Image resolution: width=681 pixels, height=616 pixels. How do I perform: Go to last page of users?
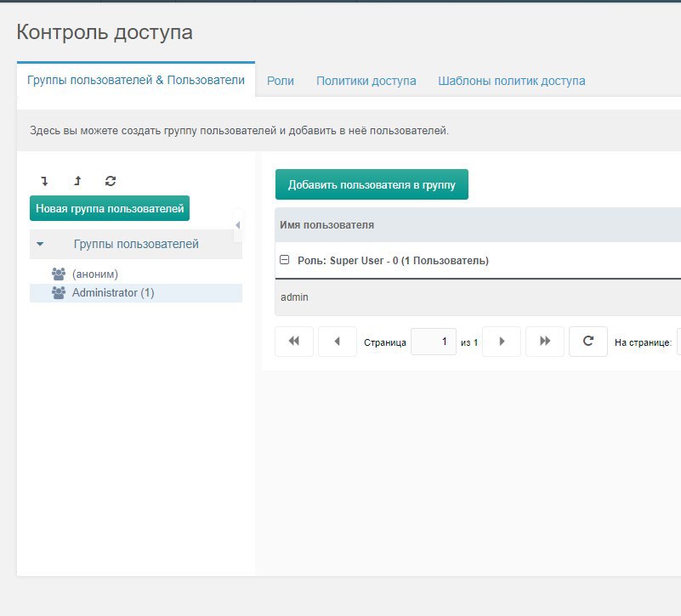(x=545, y=342)
